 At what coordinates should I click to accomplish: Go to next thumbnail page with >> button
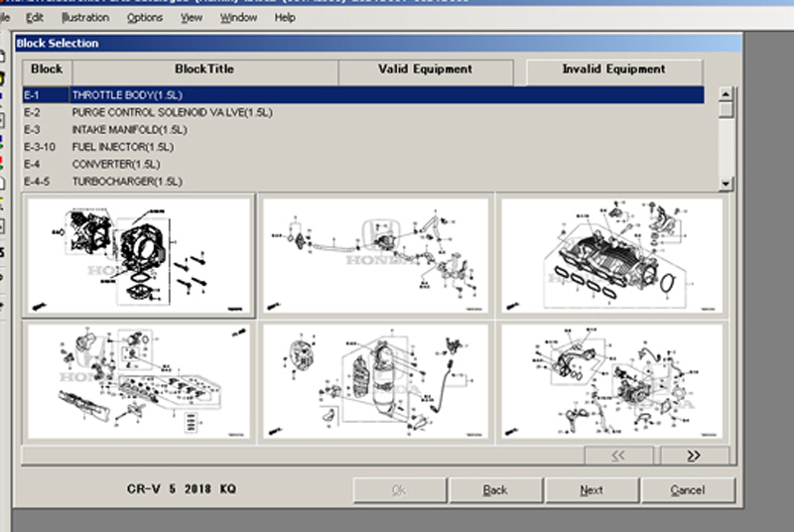click(694, 456)
